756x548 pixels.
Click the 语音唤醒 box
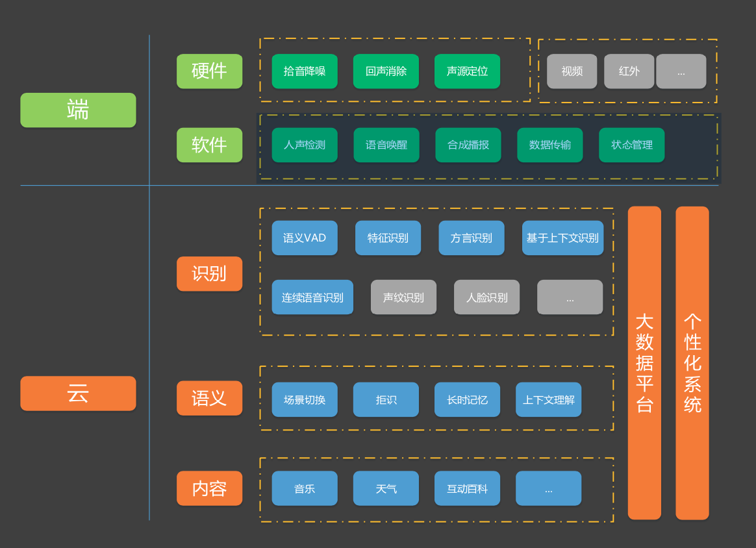click(x=386, y=145)
